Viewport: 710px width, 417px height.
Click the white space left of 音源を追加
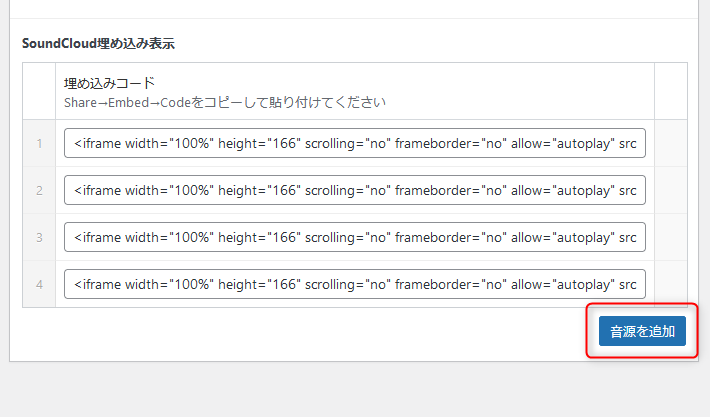click(300, 332)
